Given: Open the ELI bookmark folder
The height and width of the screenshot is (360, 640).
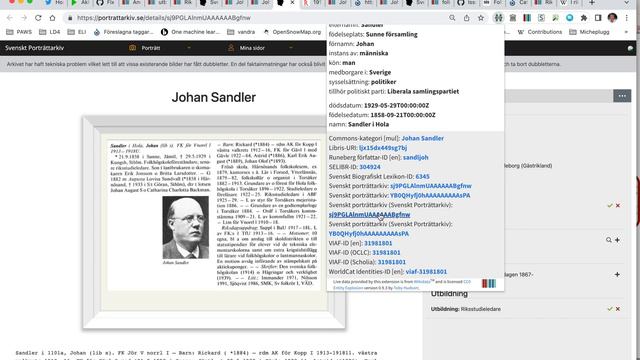Looking at the screenshot, I should (77, 32).
